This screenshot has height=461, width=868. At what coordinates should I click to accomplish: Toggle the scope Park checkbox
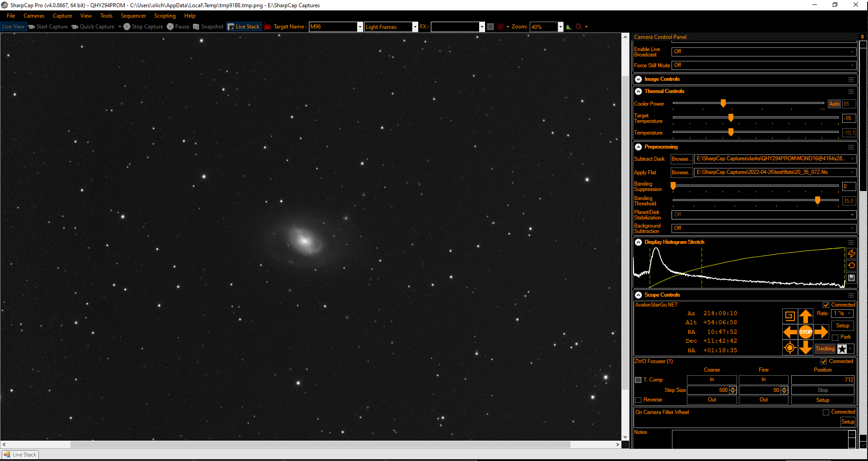pos(835,337)
